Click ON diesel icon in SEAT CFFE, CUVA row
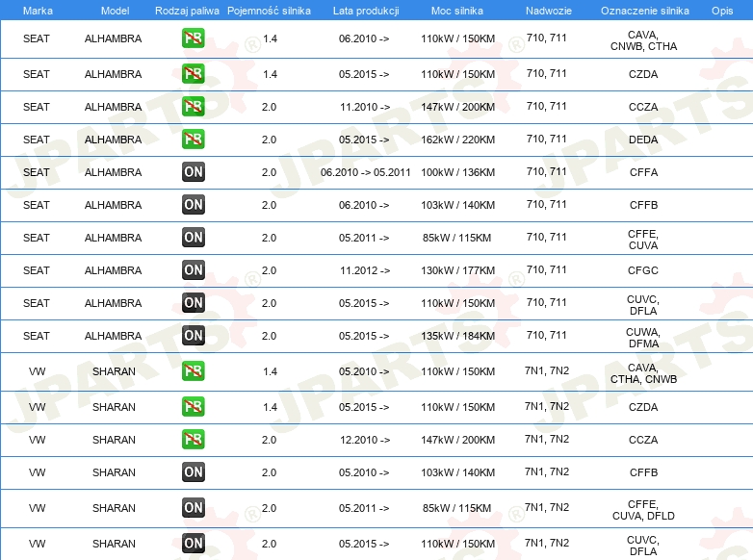 194,237
